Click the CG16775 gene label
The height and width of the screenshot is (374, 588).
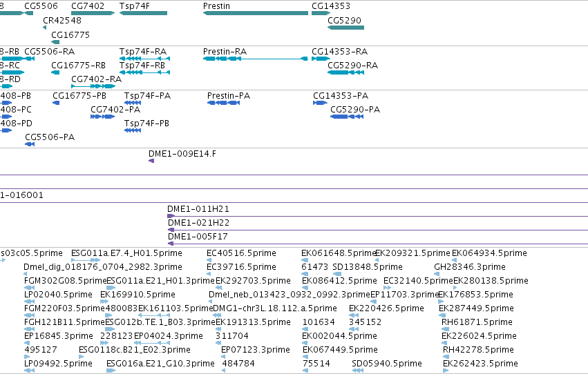pyautogui.click(x=70, y=35)
